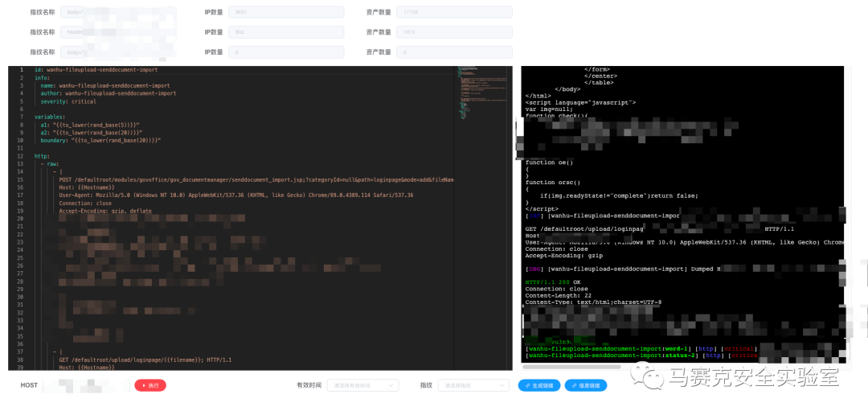Click the 'User-Agent: Mozilla/5.0' line in editor

point(236,195)
